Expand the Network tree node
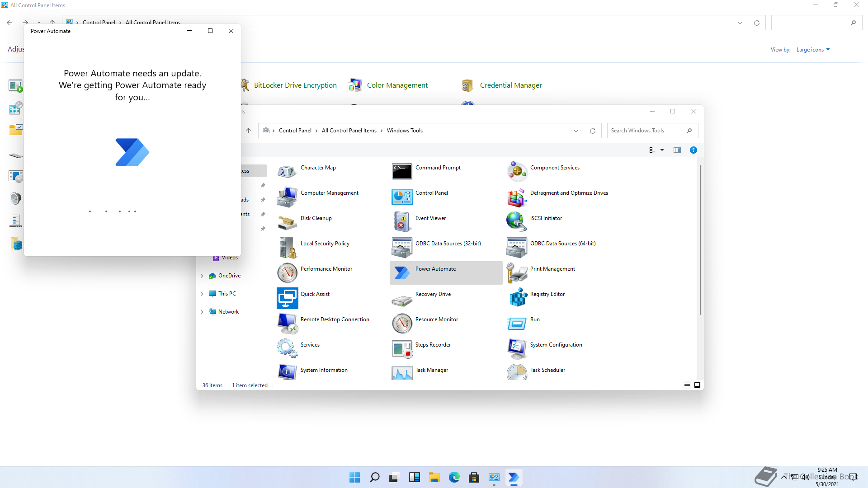Image resolution: width=868 pixels, height=488 pixels. click(202, 312)
